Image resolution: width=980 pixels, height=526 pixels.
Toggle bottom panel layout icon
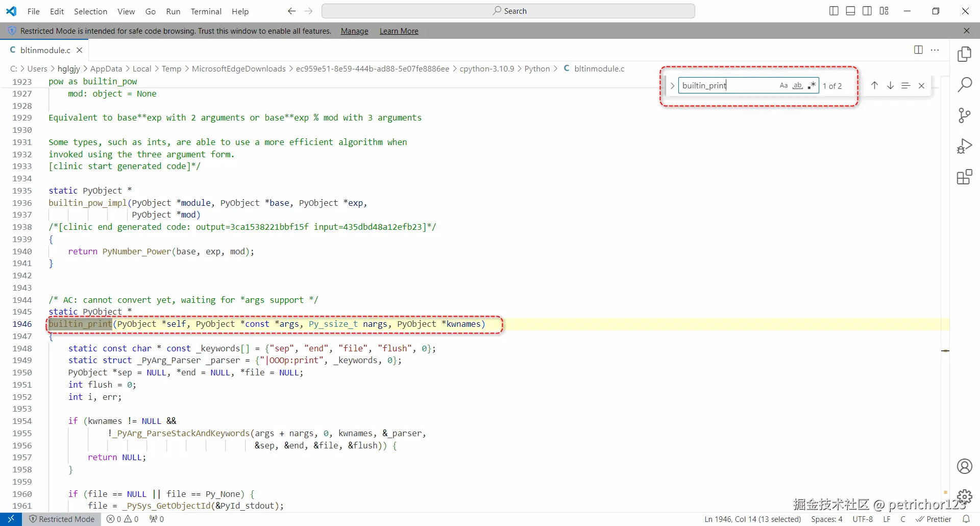(850, 11)
